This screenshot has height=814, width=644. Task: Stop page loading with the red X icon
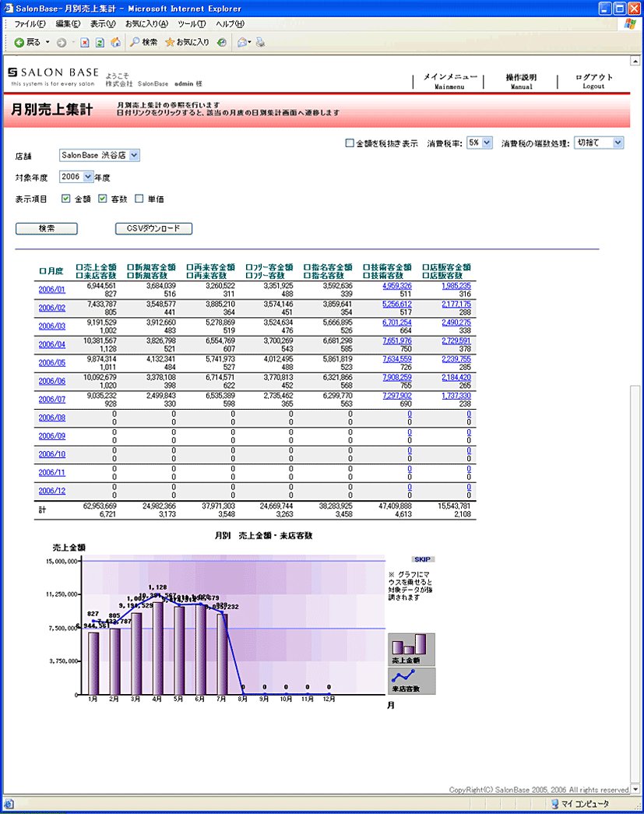click(85, 43)
